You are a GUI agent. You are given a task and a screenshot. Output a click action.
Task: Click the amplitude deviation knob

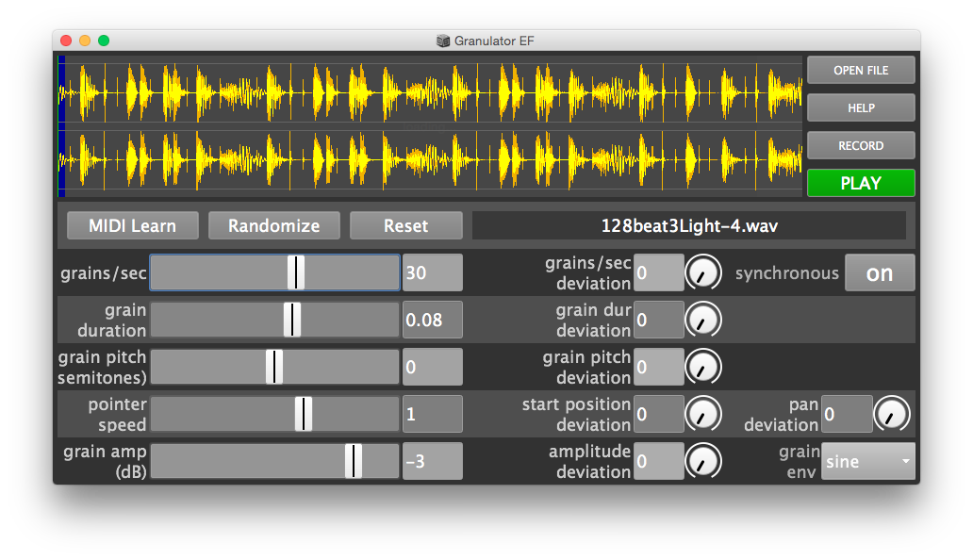(x=703, y=461)
